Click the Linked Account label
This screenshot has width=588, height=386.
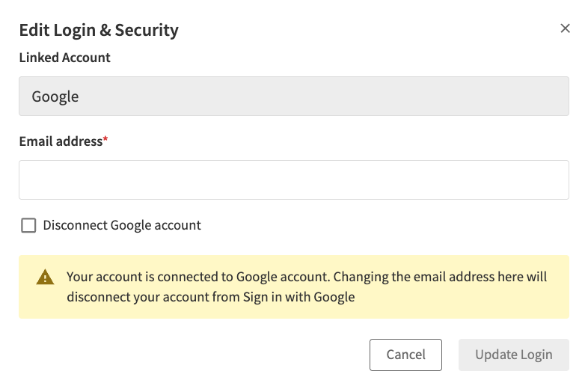tap(64, 58)
